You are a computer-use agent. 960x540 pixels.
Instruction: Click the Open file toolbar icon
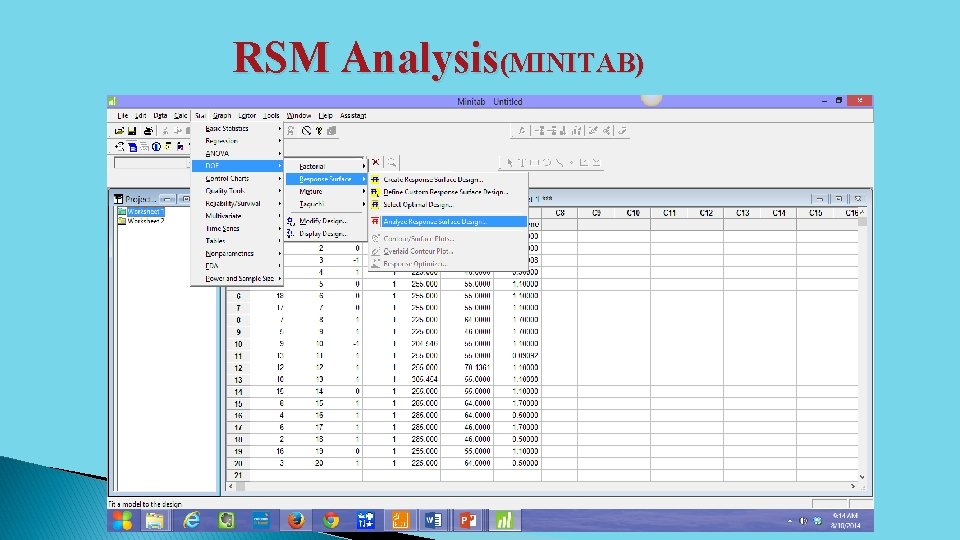tap(119, 130)
